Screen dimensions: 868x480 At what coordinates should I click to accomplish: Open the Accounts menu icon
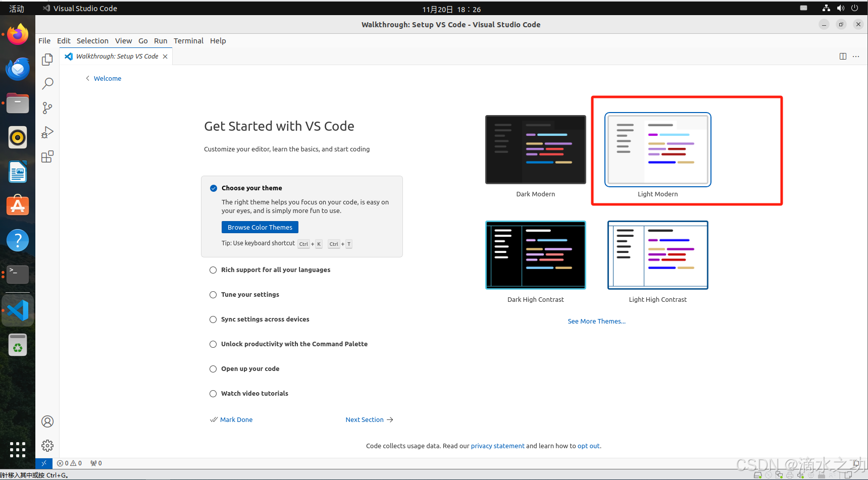[47, 421]
